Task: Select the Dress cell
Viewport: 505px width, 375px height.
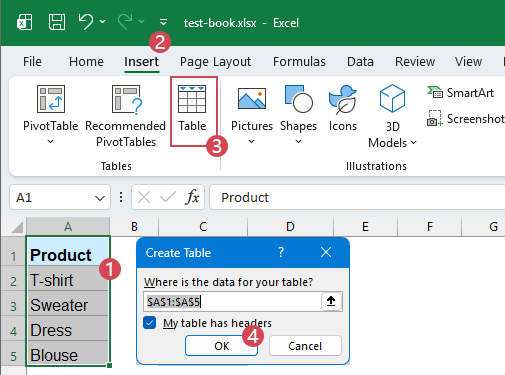Action: [68, 328]
